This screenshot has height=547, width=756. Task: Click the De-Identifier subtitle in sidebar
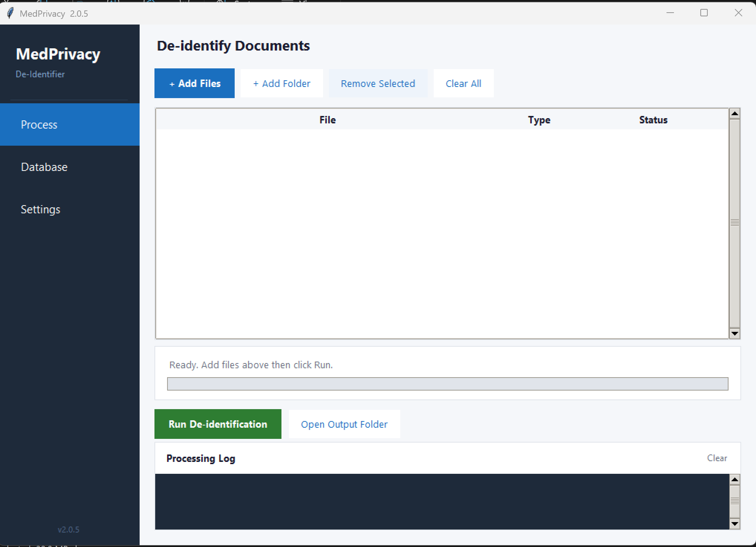click(40, 74)
